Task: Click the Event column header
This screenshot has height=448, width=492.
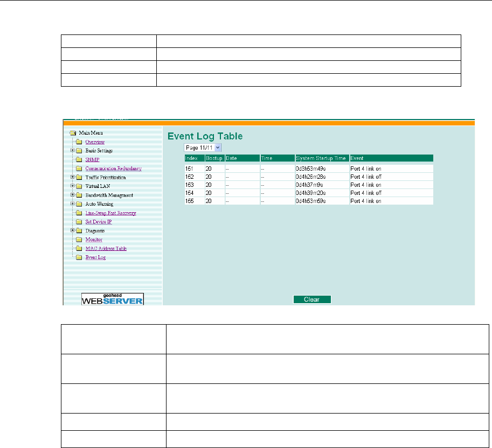Action: click(391, 158)
